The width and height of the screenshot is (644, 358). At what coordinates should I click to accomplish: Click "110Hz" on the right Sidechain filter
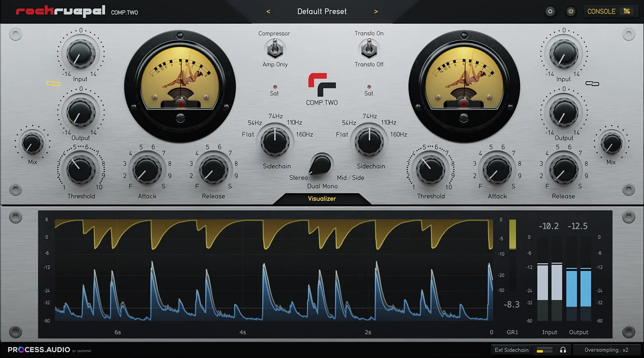[x=389, y=122]
